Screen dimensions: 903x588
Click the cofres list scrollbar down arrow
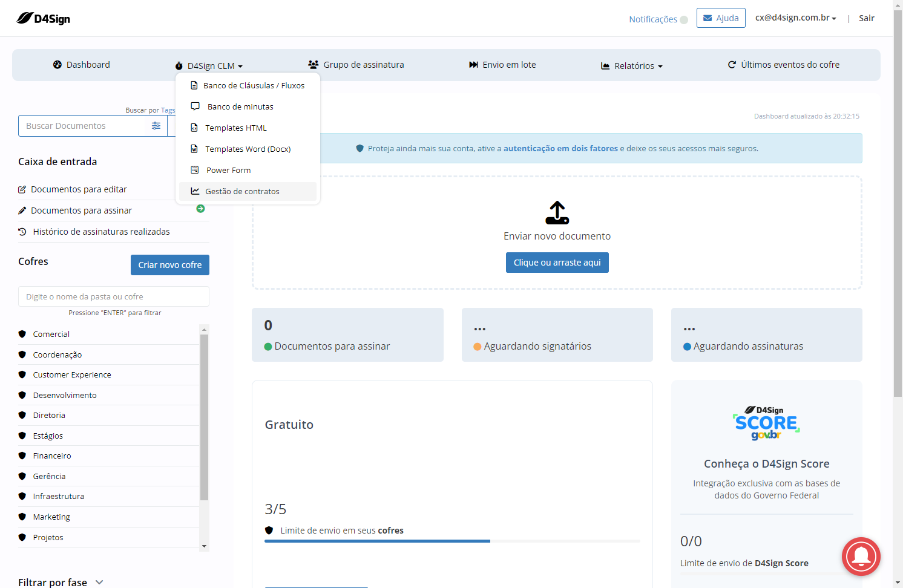point(205,546)
